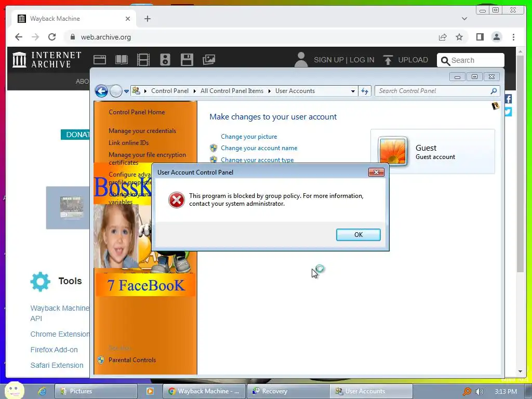The width and height of the screenshot is (532, 399).
Task: Click the share page icon in Chrome
Action: pos(443,37)
